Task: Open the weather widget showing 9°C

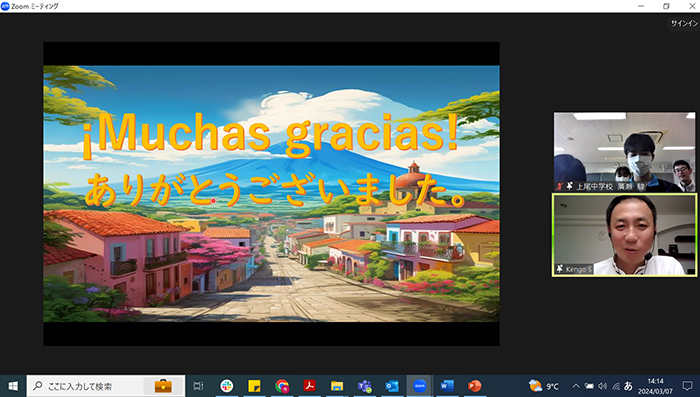Action: tap(543, 386)
